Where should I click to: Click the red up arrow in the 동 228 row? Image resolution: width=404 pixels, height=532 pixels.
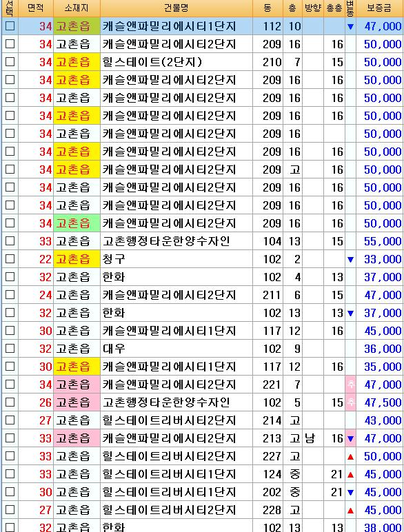350,510
